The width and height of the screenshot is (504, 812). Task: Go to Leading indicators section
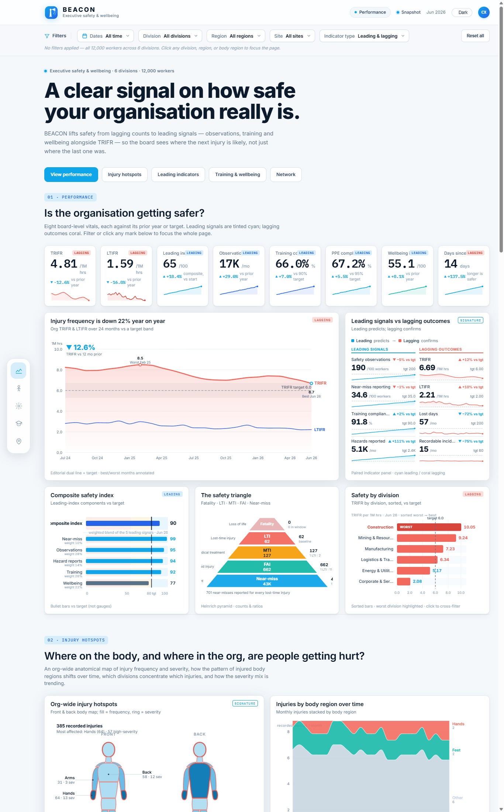178,175
